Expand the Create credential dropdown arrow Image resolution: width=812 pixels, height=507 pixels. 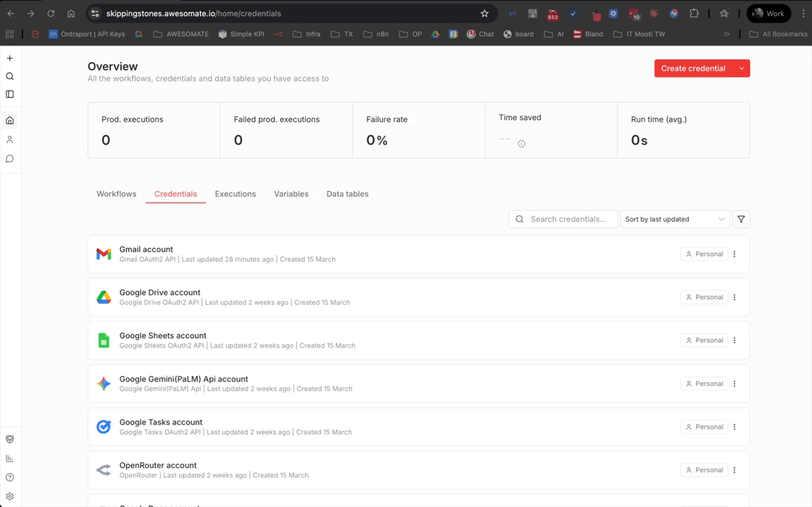click(x=741, y=68)
